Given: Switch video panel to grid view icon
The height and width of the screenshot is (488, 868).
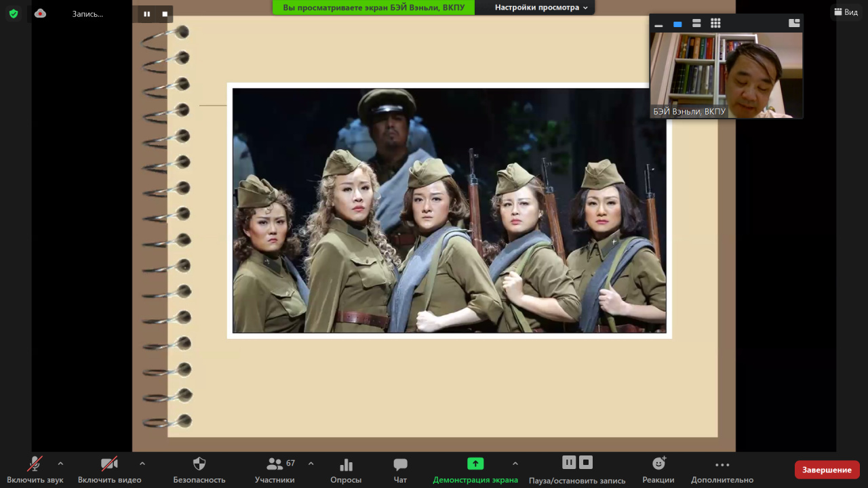Looking at the screenshot, I should 715,24.
